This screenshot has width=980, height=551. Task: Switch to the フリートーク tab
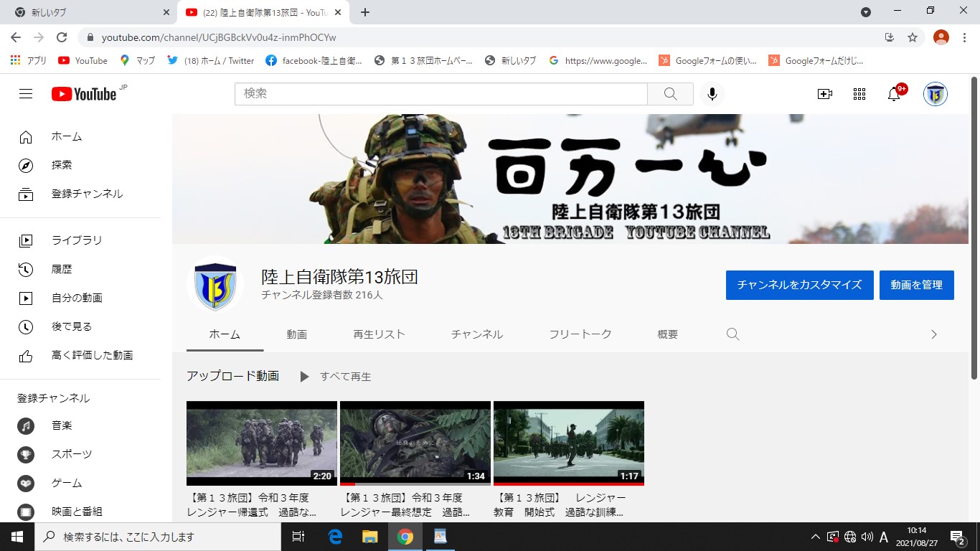580,334
